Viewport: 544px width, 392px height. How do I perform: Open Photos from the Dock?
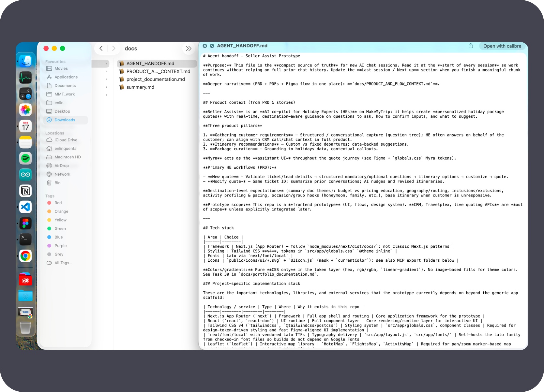[x=25, y=109]
